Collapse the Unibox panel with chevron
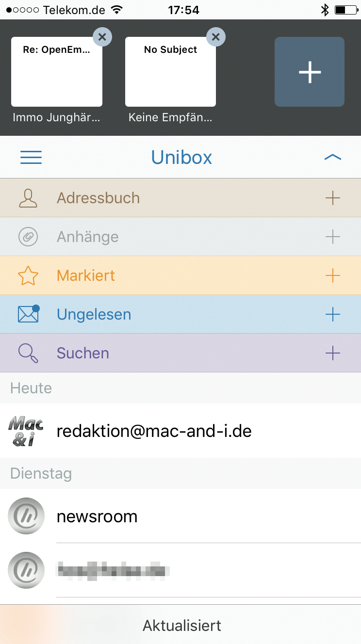This screenshot has height=644, width=361. pos(332,158)
